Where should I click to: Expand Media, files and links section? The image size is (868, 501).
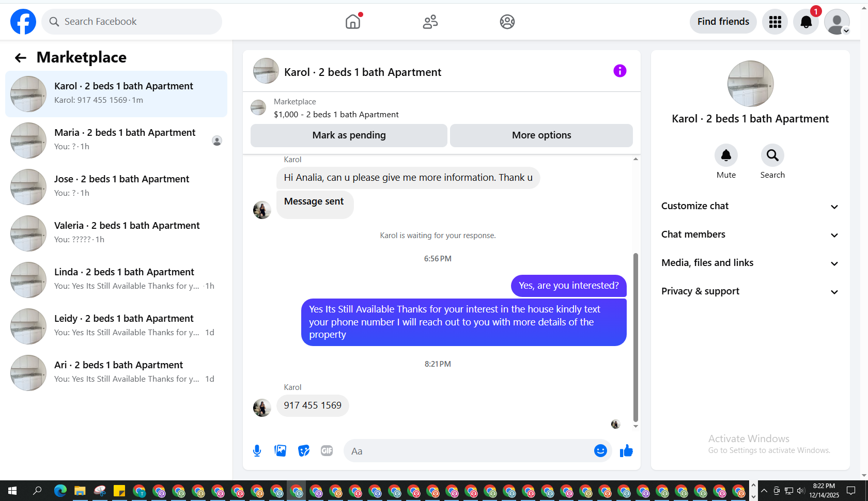click(750, 263)
